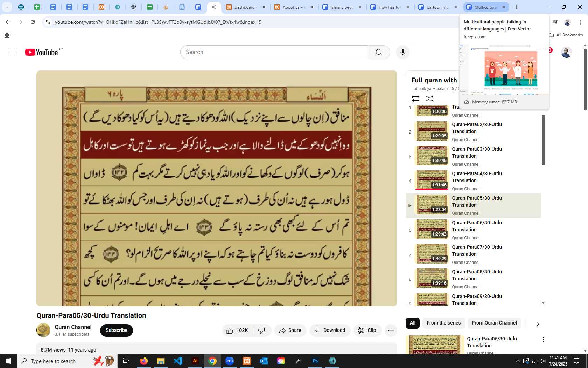
Task: Play Quran-Para04/30-Urdu Translation in playlist
Action: pyautogui.click(x=473, y=181)
